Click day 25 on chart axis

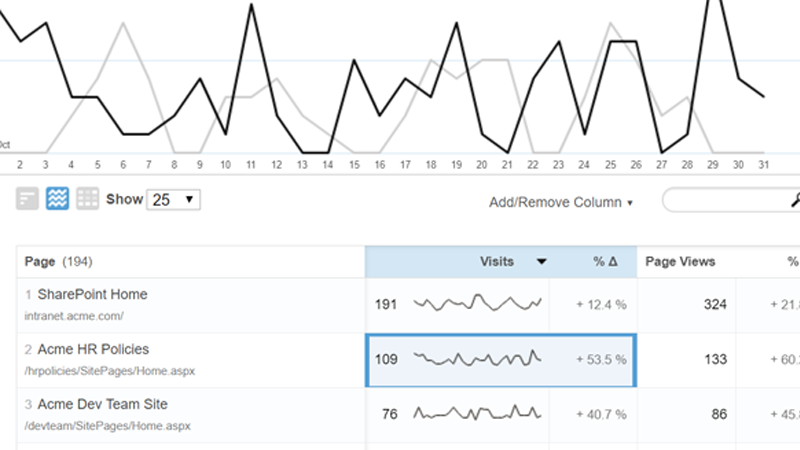tap(610, 165)
